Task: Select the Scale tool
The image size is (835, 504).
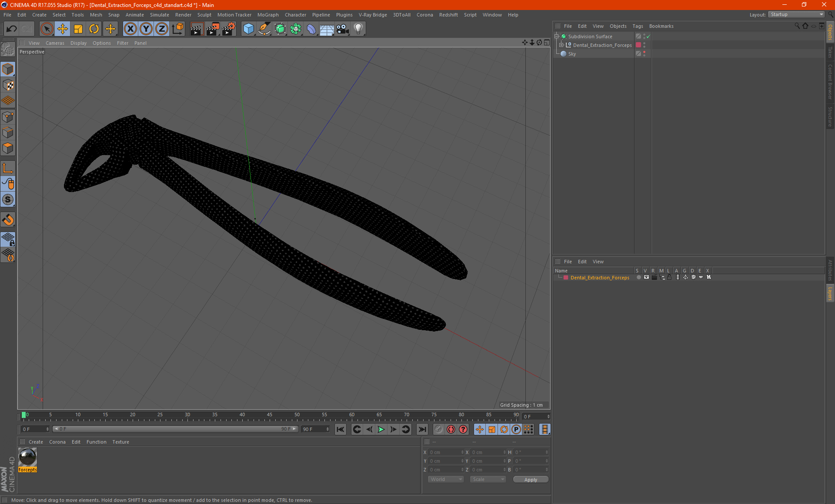Action: [78, 29]
